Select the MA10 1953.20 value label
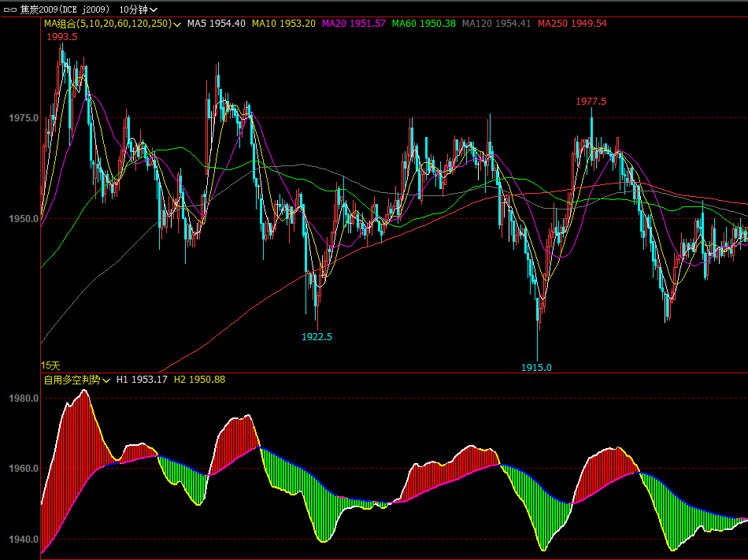 [283, 24]
